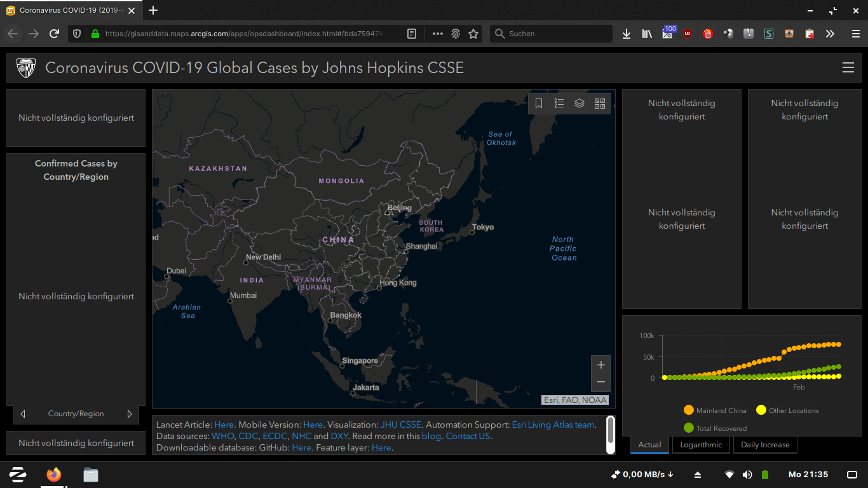Open the CDC data source link
The height and width of the screenshot is (488, 868).
click(248, 436)
